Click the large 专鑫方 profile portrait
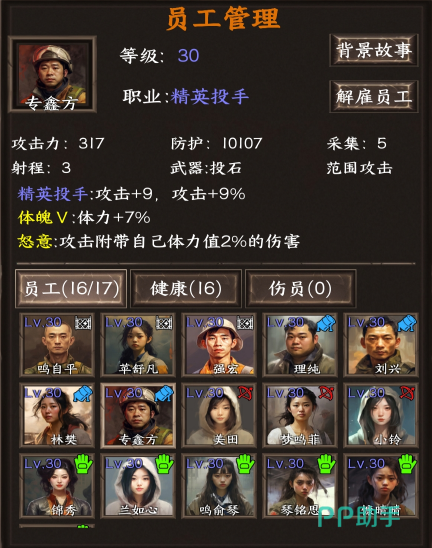Viewport: 432px width, 548px height. (x=52, y=74)
